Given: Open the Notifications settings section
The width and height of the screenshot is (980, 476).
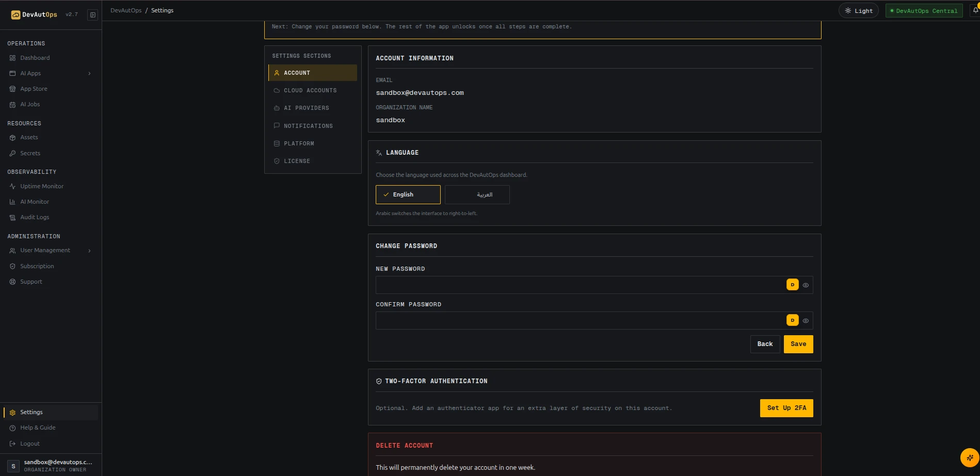Looking at the screenshot, I should [x=313, y=126].
